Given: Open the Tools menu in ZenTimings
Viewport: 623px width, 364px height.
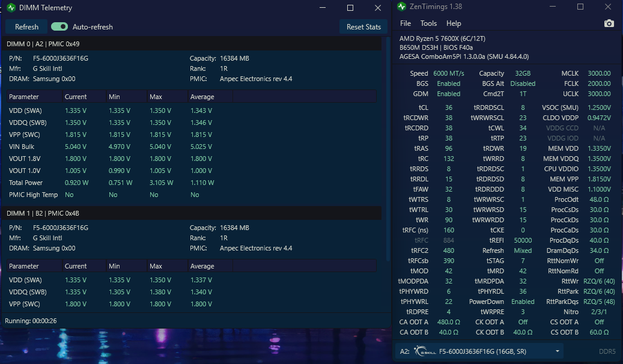Looking at the screenshot, I should [x=428, y=23].
